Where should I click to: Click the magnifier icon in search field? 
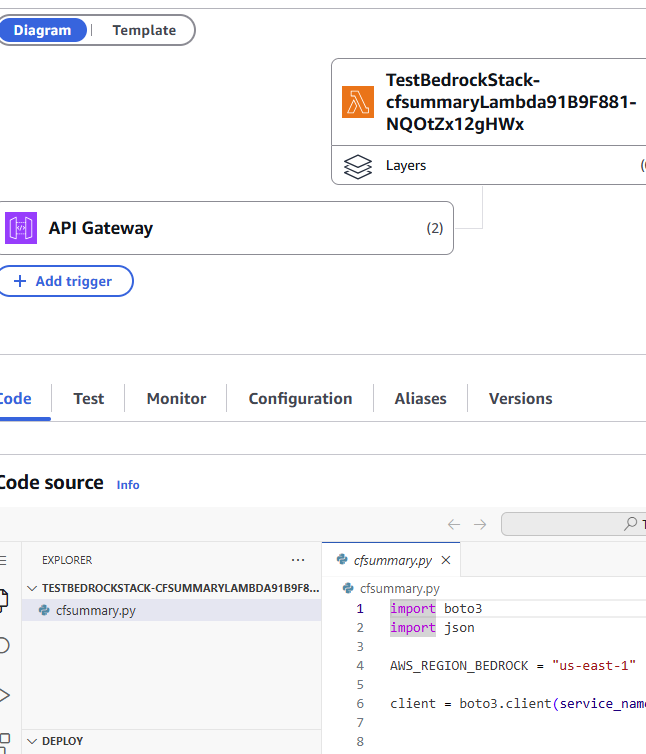coord(631,524)
